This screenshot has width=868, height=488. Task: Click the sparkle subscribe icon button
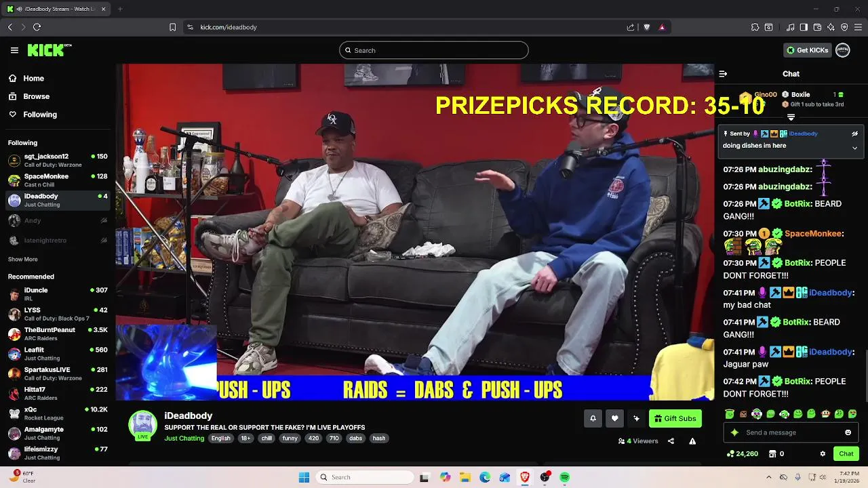point(636,418)
